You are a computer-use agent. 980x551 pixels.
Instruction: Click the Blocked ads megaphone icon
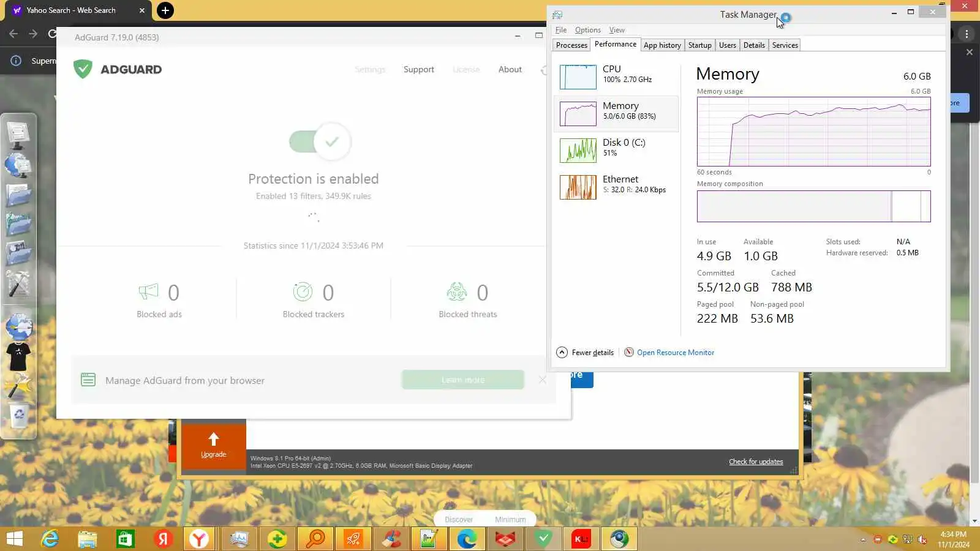148,292
